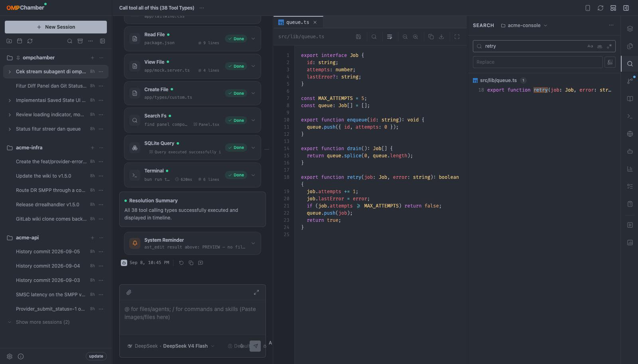The image size is (638, 364).
Task: Collapse the left sidebar panel icon
Action: (102, 41)
